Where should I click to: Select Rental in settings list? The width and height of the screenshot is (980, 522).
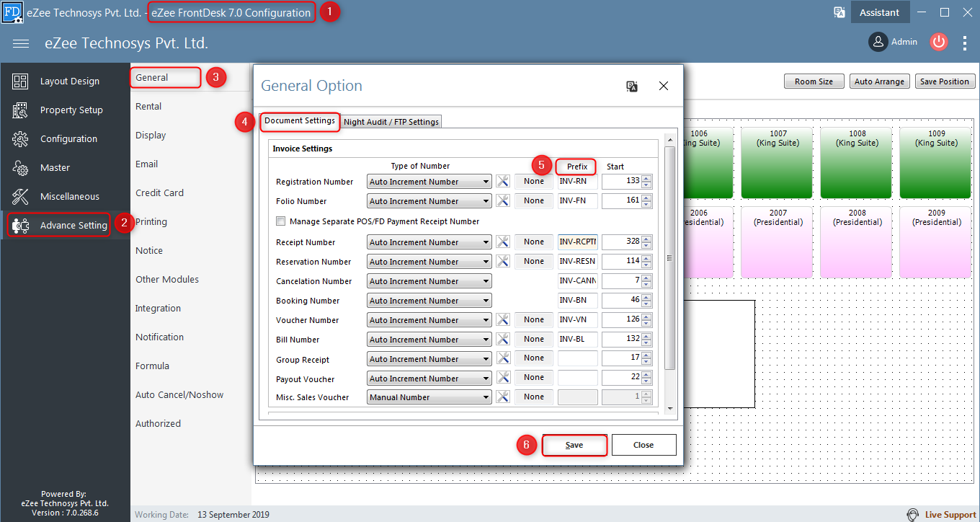pos(148,106)
